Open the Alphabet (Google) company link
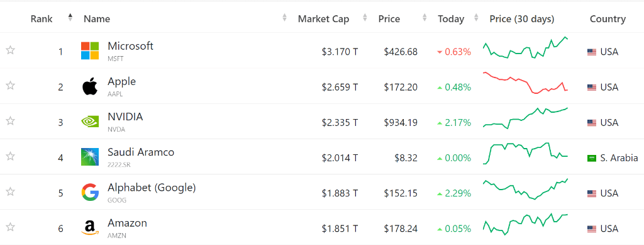This screenshot has width=644, height=245. click(x=152, y=188)
